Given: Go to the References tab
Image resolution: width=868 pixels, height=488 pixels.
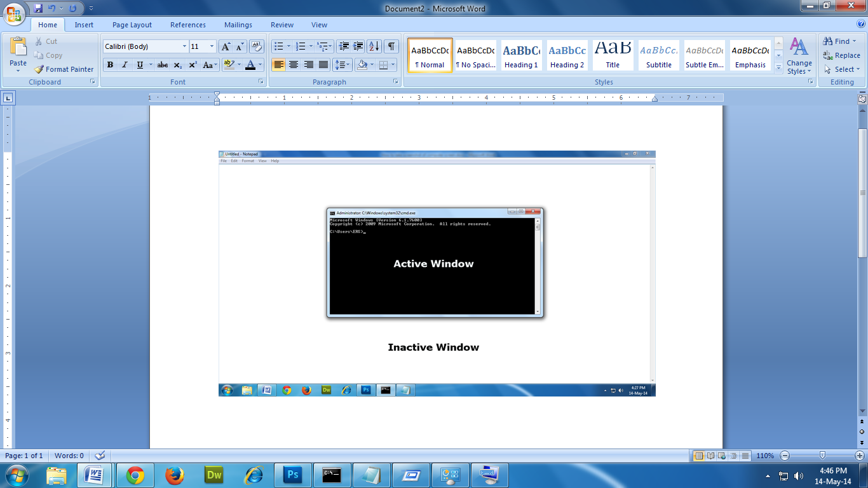Looking at the screenshot, I should [x=188, y=25].
